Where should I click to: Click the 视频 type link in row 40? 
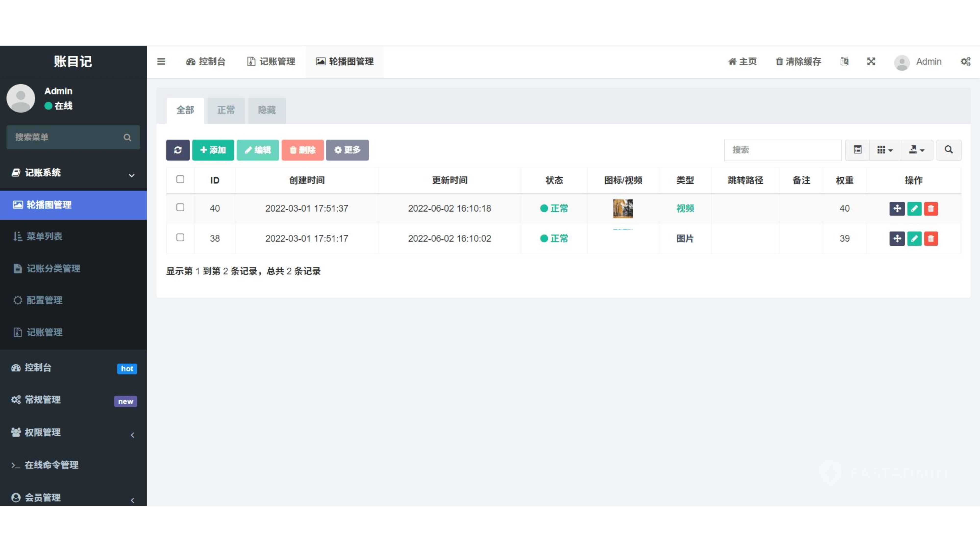tap(685, 208)
